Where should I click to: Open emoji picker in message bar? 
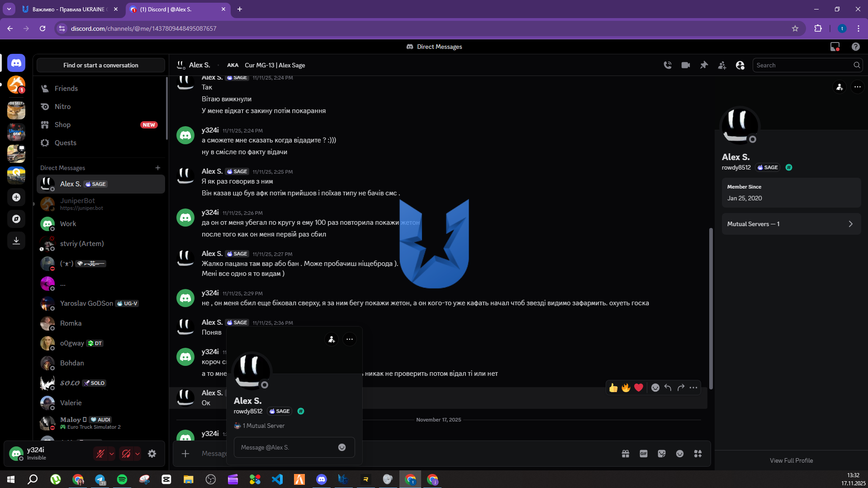(x=680, y=454)
